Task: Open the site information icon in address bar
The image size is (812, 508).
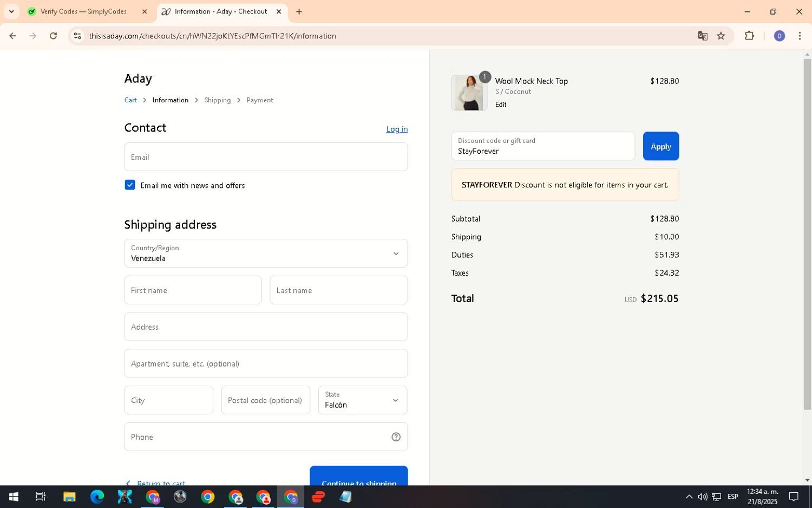Action: tap(77, 36)
